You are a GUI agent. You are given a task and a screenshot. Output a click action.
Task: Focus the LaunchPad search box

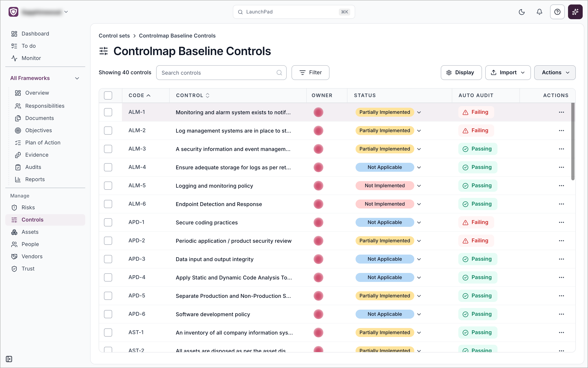[294, 12]
